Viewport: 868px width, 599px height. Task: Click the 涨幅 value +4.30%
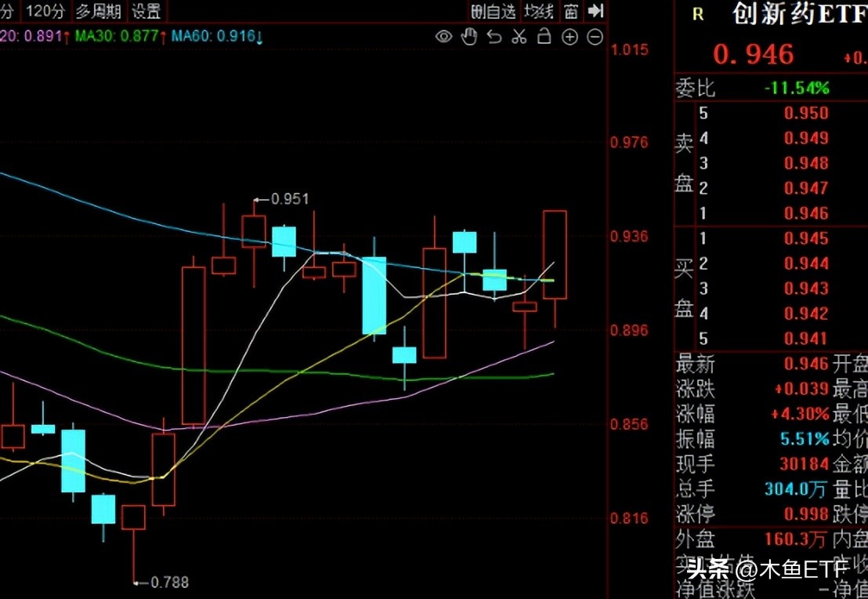[x=800, y=414]
